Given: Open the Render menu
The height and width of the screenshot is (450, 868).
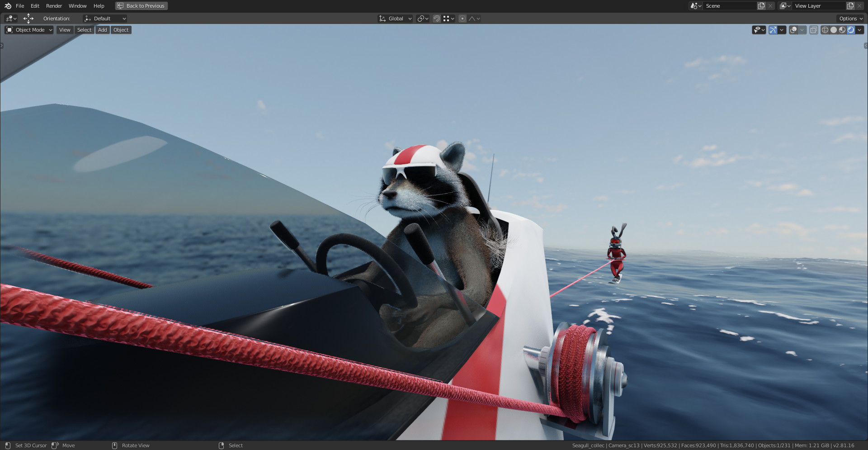Looking at the screenshot, I should [x=54, y=6].
